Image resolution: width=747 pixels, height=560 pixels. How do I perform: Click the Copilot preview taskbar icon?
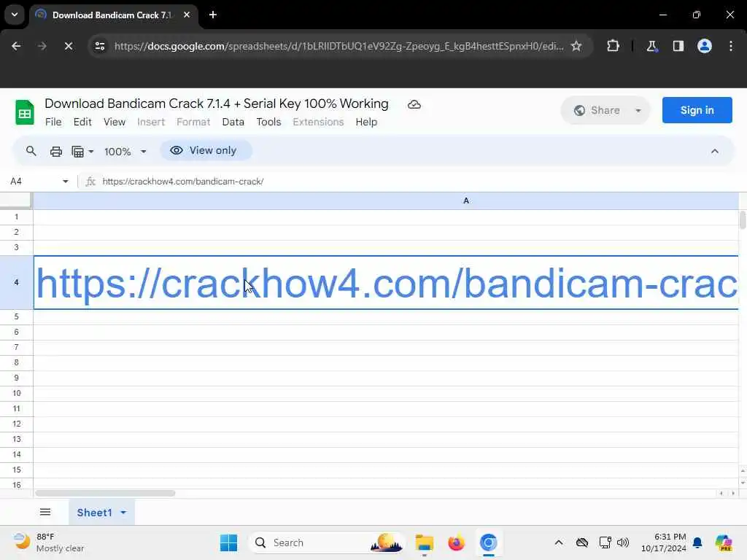[724, 542]
